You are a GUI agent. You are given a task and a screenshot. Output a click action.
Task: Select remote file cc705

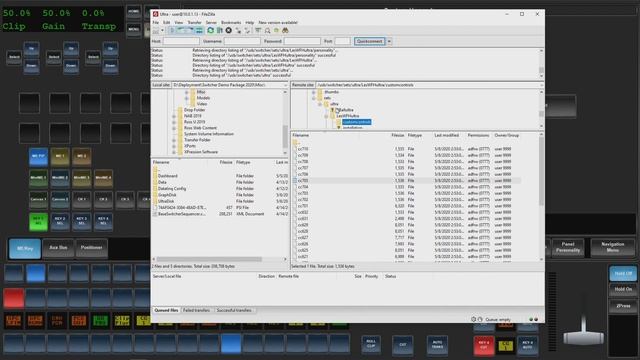(x=303, y=180)
